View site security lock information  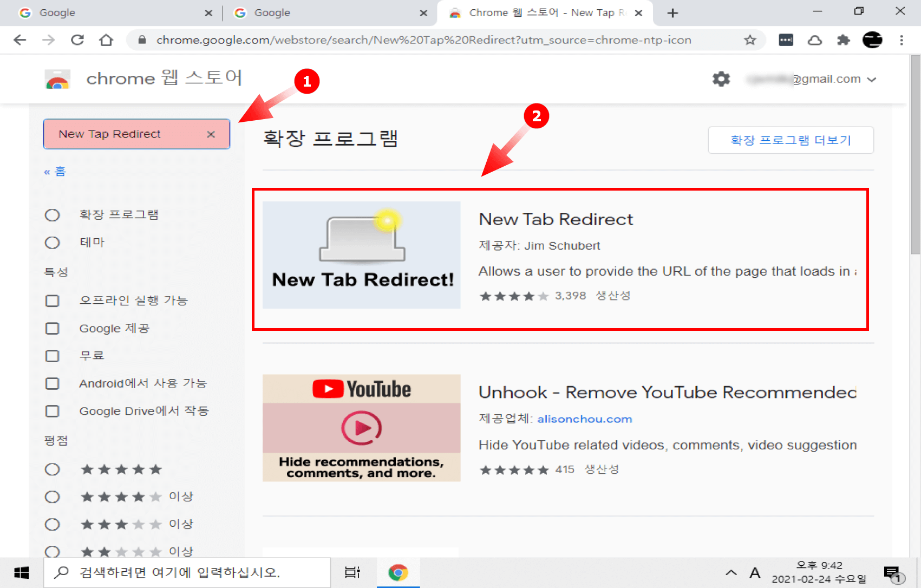click(x=142, y=40)
